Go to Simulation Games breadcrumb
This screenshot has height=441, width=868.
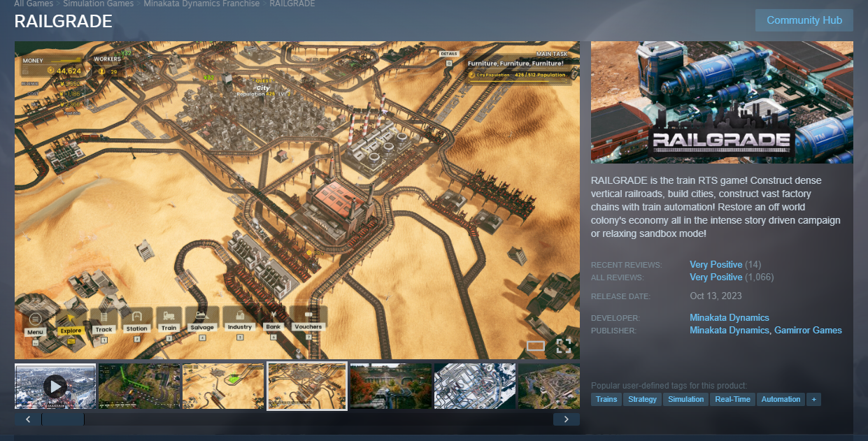point(98,3)
